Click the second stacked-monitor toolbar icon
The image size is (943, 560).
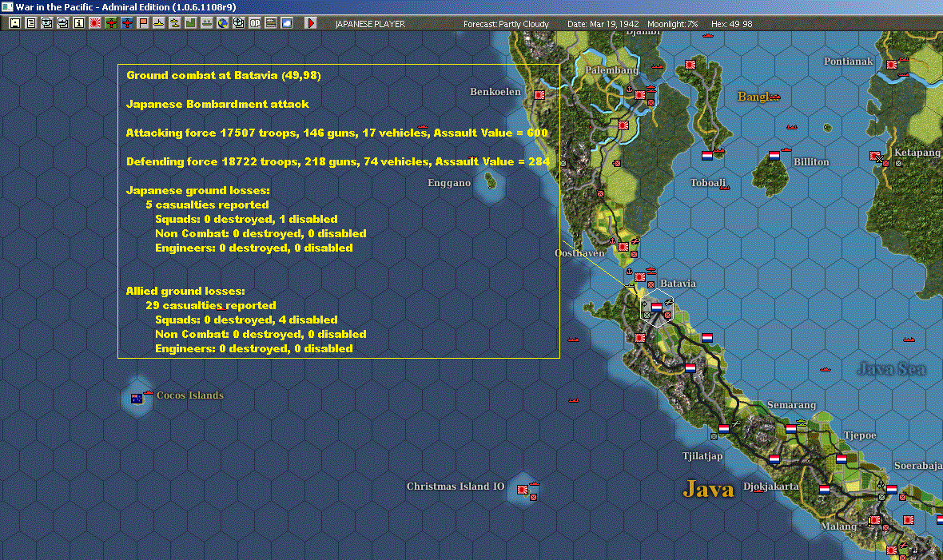(62, 23)
